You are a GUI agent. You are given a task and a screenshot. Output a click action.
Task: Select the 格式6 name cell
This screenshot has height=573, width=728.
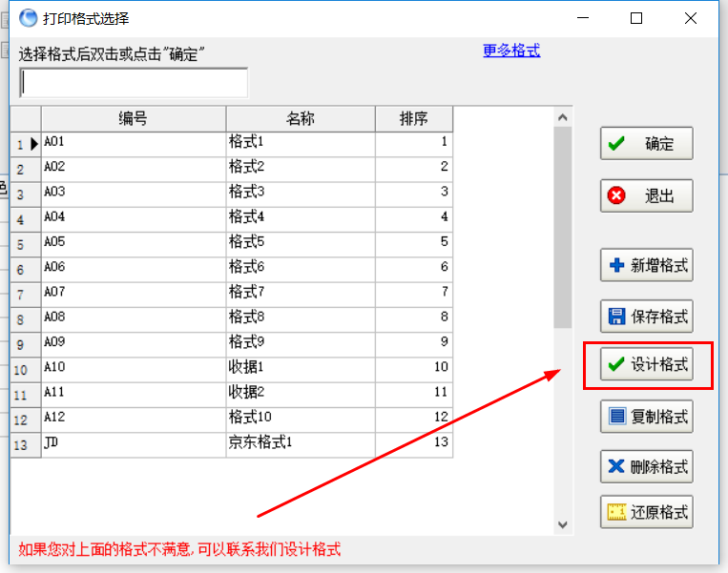[x=301, y=270]
